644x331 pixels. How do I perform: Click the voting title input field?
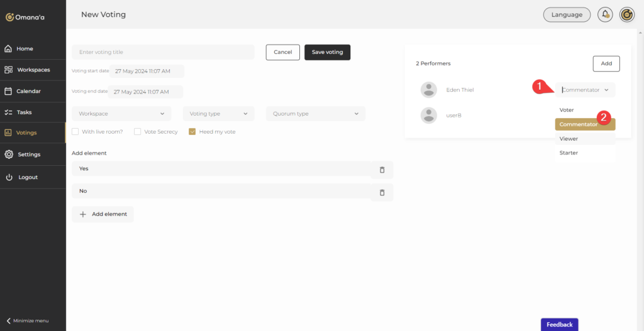[163, 52]
